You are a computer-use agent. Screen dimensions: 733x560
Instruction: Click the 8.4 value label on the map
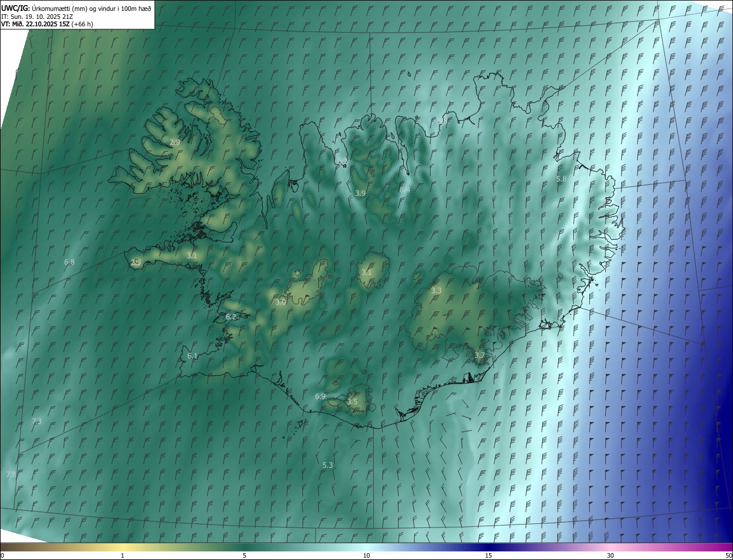click(405, 190)
